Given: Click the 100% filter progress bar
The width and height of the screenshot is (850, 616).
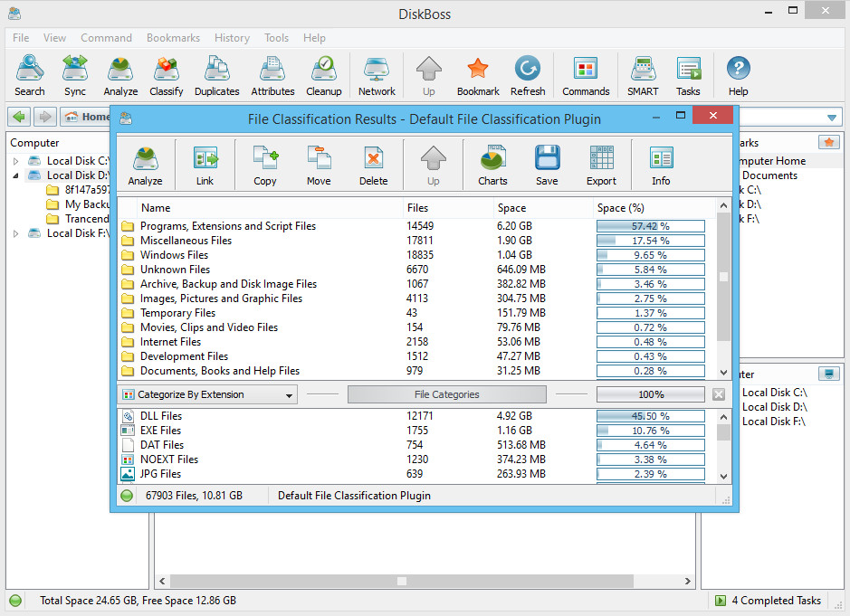Looking at the screenshot, I should coord(650,395).
